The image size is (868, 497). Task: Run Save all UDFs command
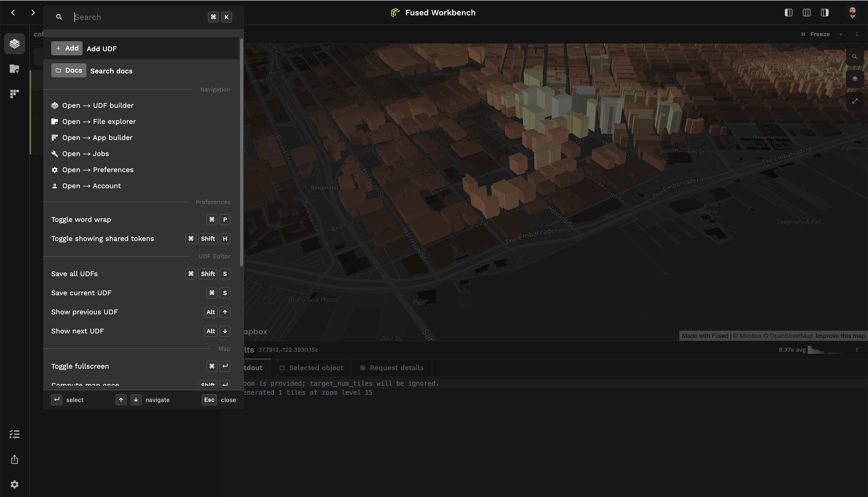click(141, 274)
